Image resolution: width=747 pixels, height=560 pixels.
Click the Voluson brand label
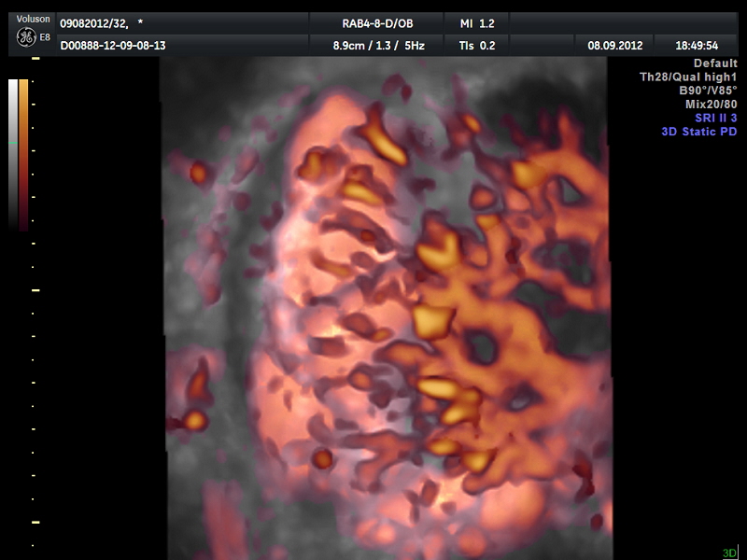(33, 19)
